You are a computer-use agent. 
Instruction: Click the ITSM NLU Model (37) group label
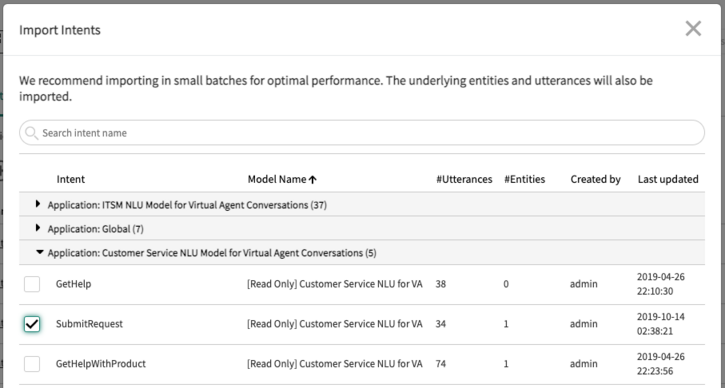click(x=187, y=205)
